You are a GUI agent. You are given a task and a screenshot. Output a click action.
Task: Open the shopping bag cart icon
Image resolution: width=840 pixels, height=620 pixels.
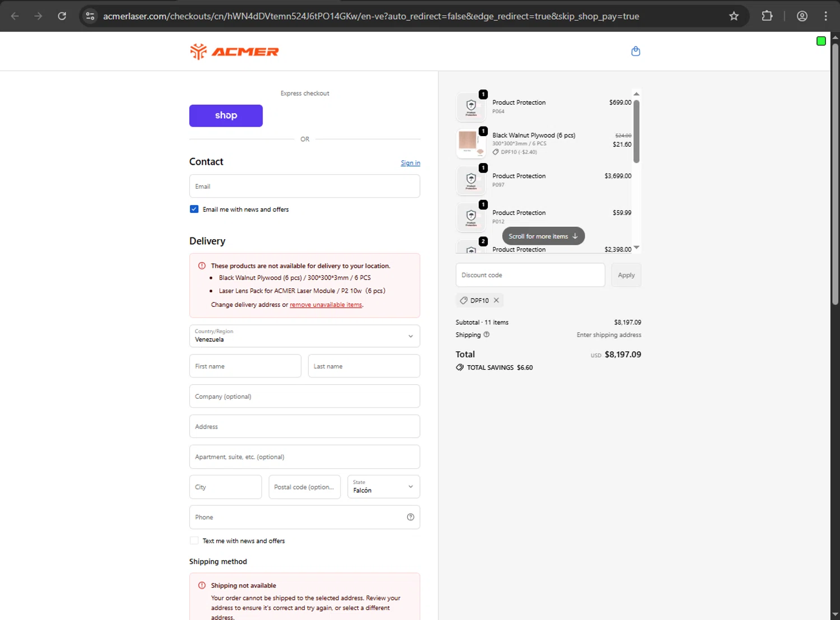click(636, 51)
